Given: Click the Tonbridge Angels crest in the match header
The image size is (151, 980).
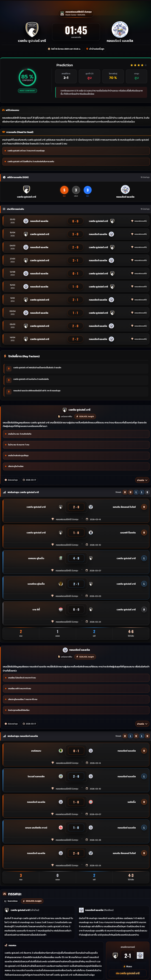Looking at the screenshot, I should coord(120,30).
